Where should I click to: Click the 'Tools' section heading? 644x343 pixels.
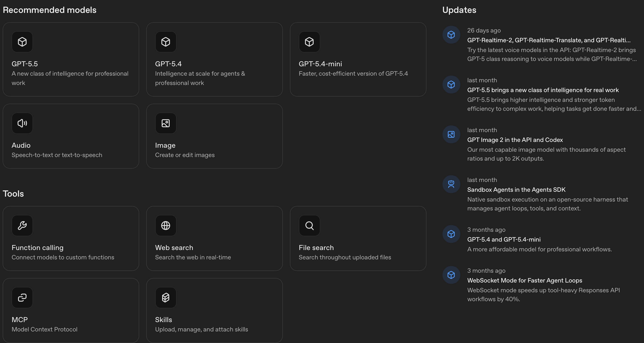click(13, 194)
